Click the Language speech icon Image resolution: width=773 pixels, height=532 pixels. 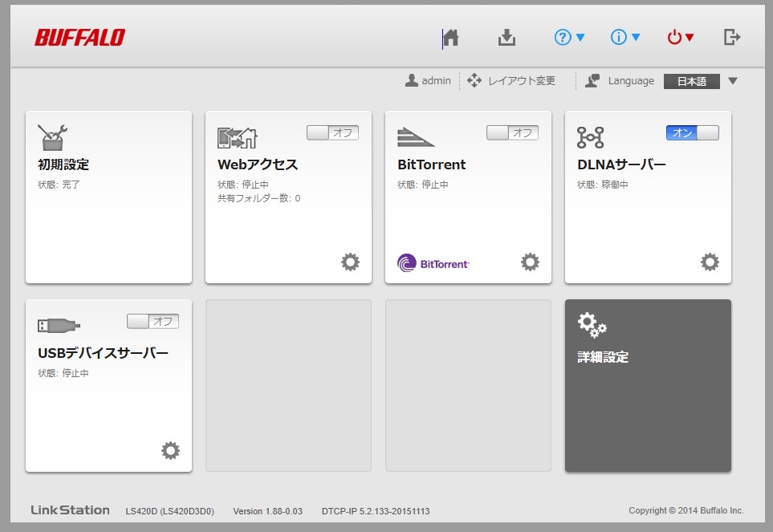(592, 81)
